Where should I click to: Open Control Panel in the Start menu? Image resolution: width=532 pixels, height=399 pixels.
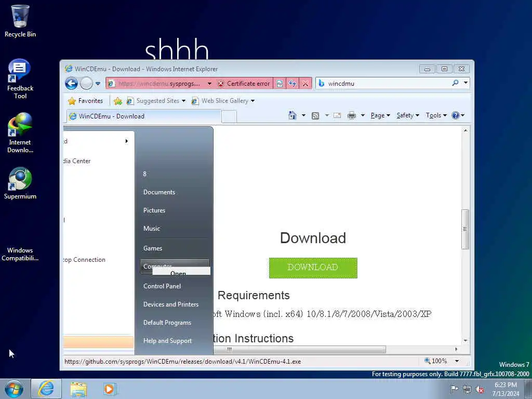(x=162, y=286)
